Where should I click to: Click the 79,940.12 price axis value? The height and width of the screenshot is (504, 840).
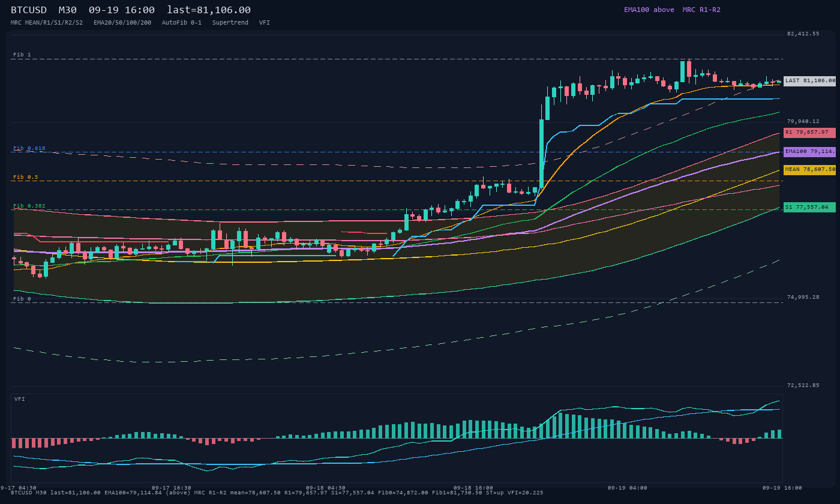pos(803,121)
